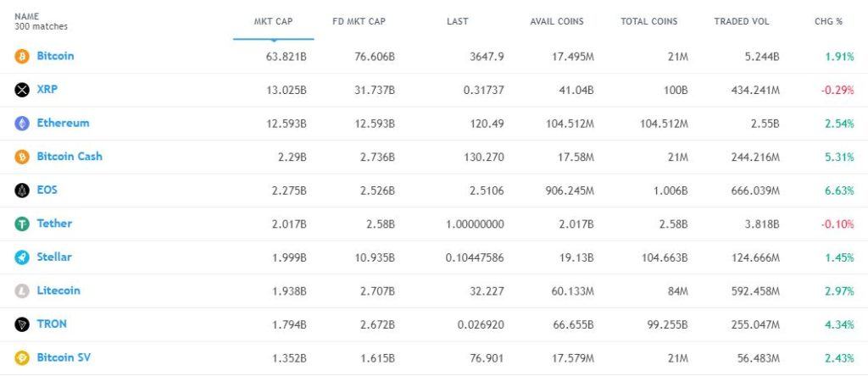Click the Stellar rocket icon
The height and width of the screenshot is (376, 868).
click(x=22, y=257)
